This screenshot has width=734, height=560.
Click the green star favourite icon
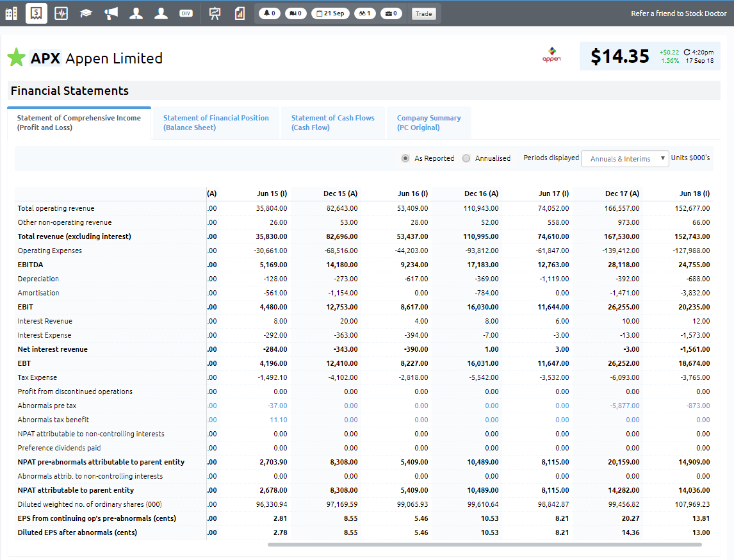(17, 58)
